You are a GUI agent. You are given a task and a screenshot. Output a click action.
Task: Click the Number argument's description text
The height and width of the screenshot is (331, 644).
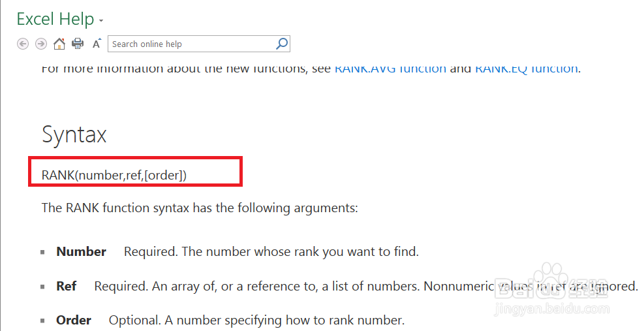point(271,251)
